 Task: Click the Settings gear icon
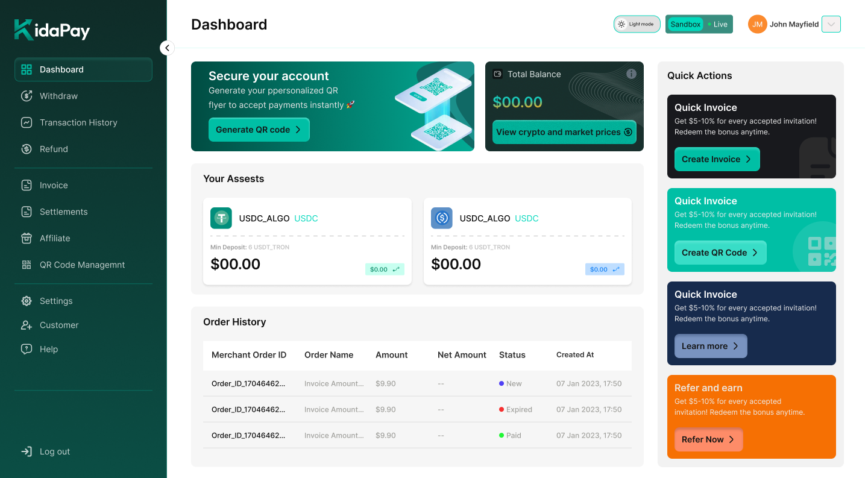(x=27, y=301)
